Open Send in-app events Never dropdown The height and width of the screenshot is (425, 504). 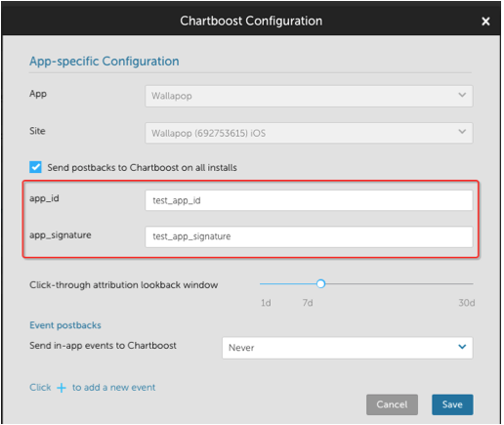pos(347,348)
